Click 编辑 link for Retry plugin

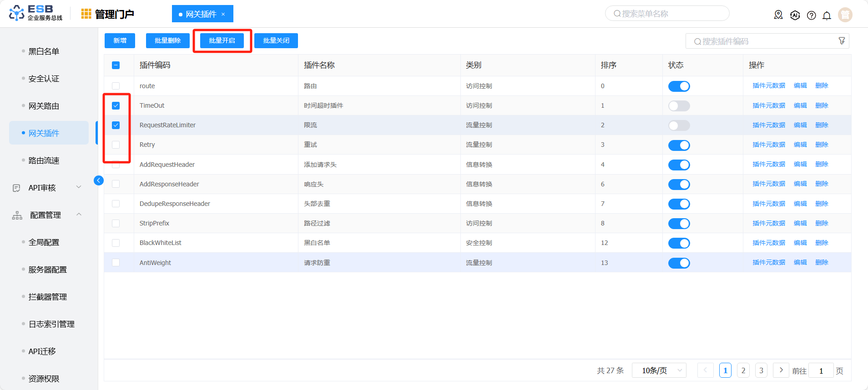(800, 145)
